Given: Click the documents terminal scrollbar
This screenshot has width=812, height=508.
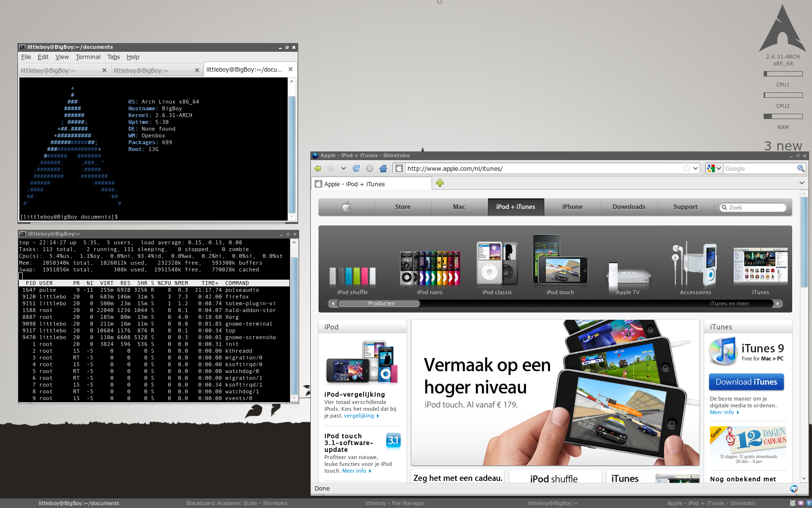Looking at the screenshot, I should [291, 149].
